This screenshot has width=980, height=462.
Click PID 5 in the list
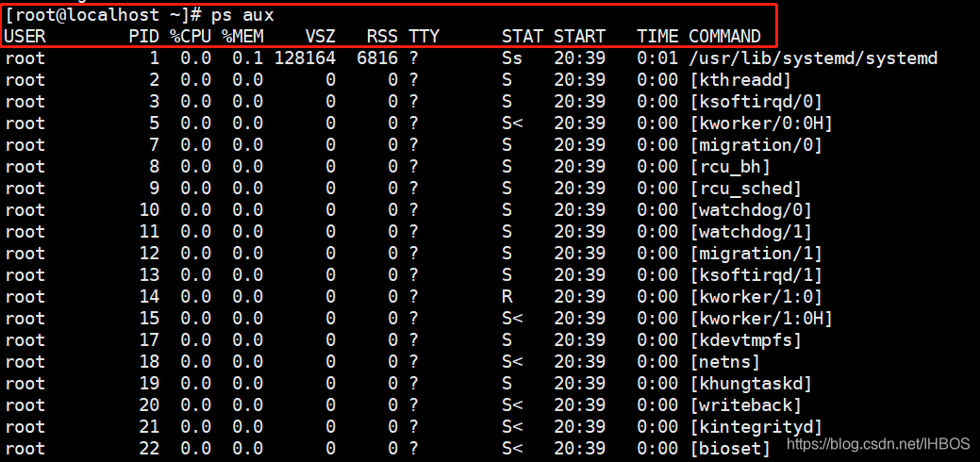[155, 124]
